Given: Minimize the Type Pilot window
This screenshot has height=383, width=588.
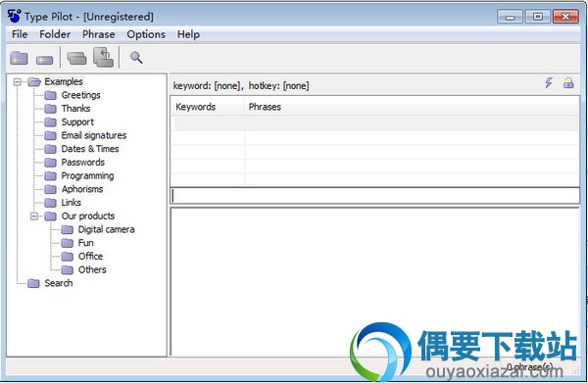Looking at the screenshot, I should coord(510,17).
